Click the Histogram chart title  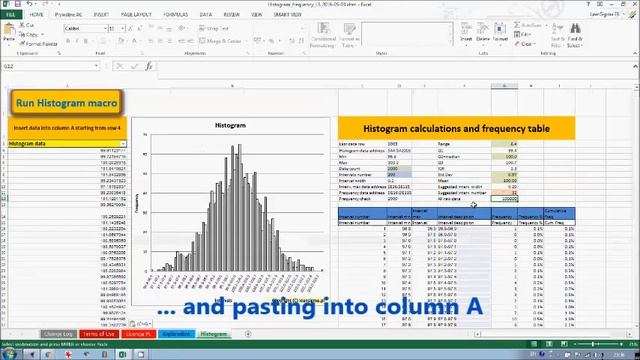[230, 125]
